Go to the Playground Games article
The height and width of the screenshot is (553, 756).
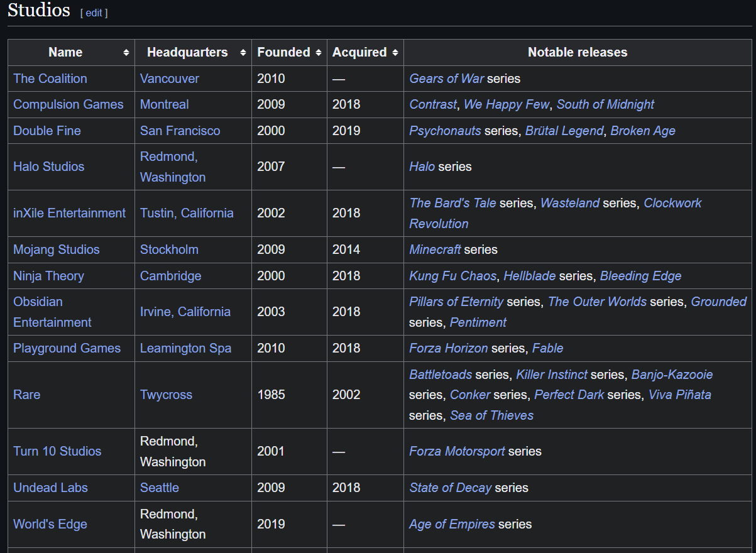coord(67,348)
